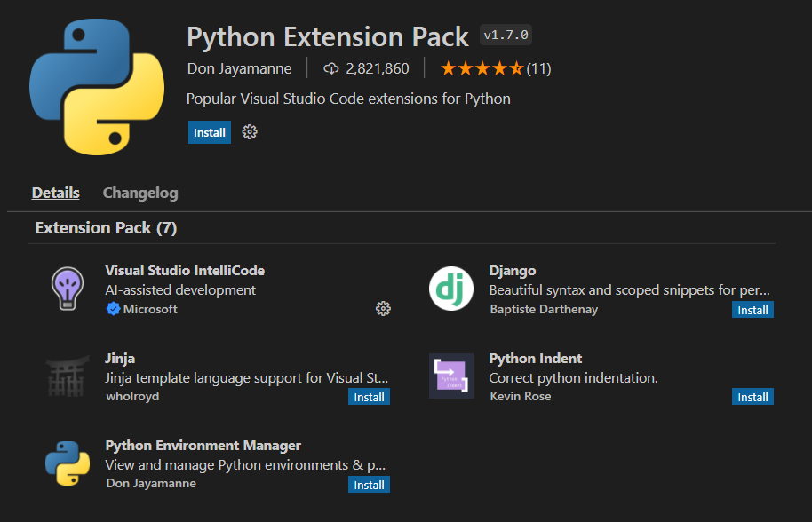The height and width of the screenshot is (522, 812).
Task: Click 'Correct python indentation.' description
Action: click(x=573, y=377)
